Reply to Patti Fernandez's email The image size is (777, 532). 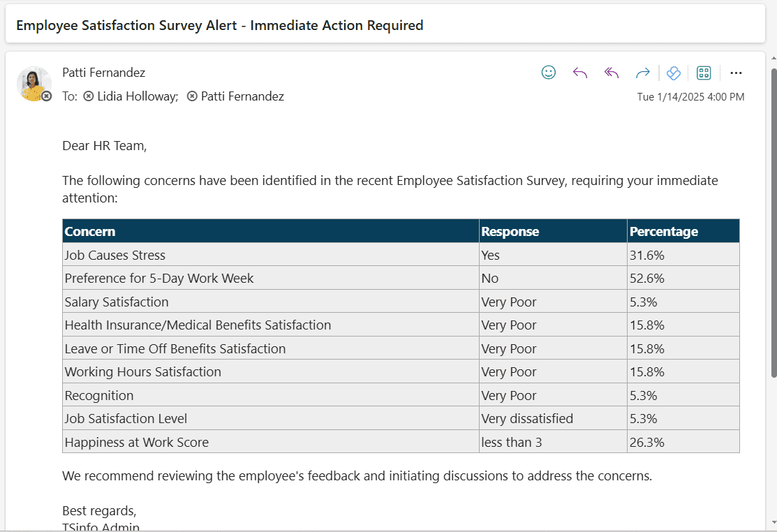(579, 73)
